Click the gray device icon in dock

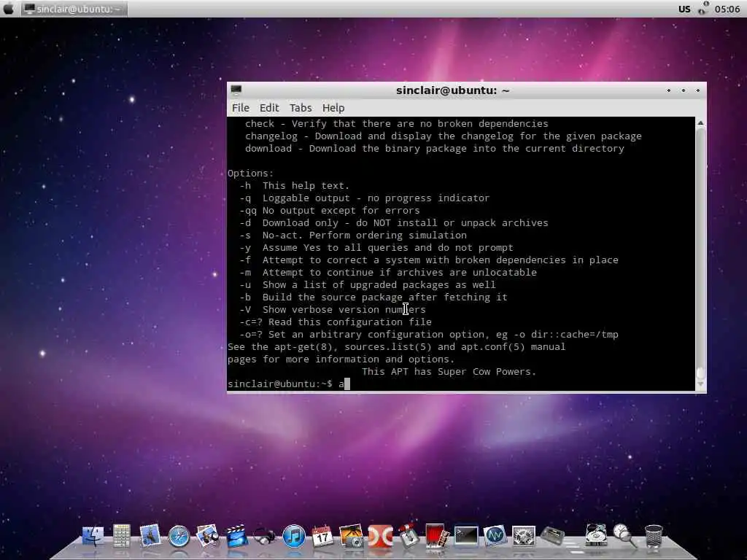coord(553,536)
